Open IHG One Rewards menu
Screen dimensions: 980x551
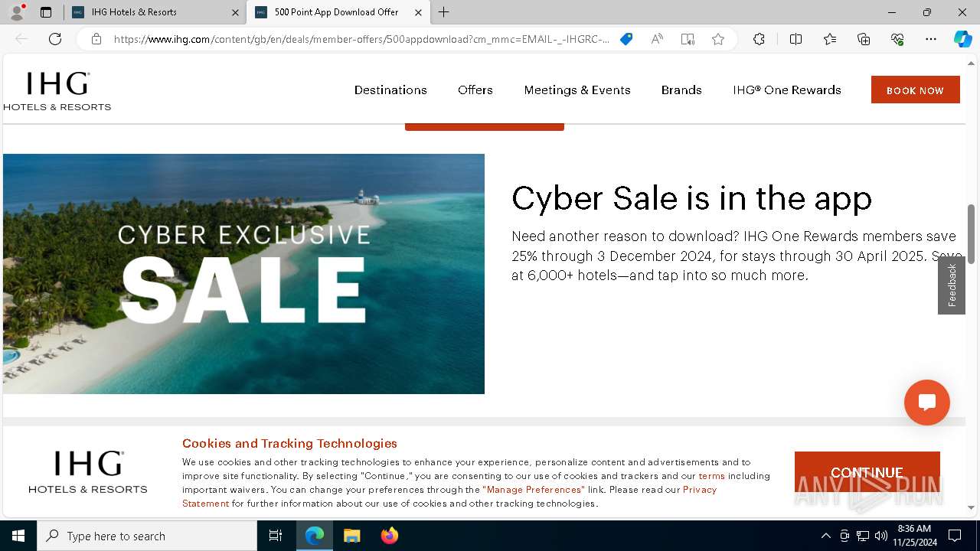(x=786, y=90)
